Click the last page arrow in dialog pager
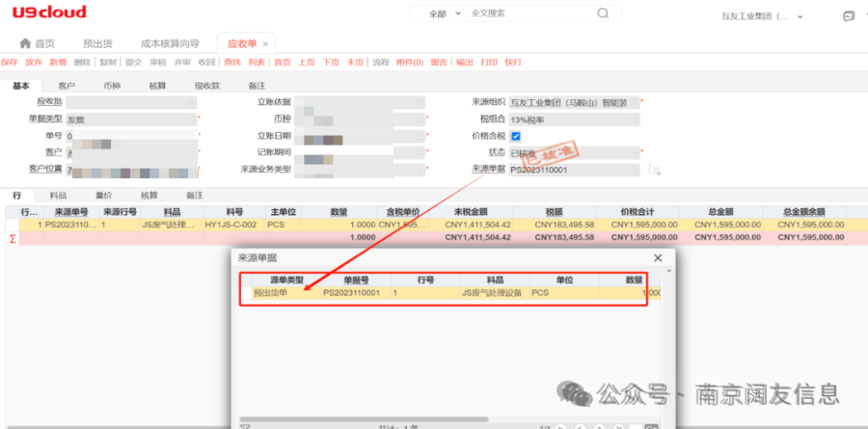This screenshot has height=429, width=868. (618, 427)
